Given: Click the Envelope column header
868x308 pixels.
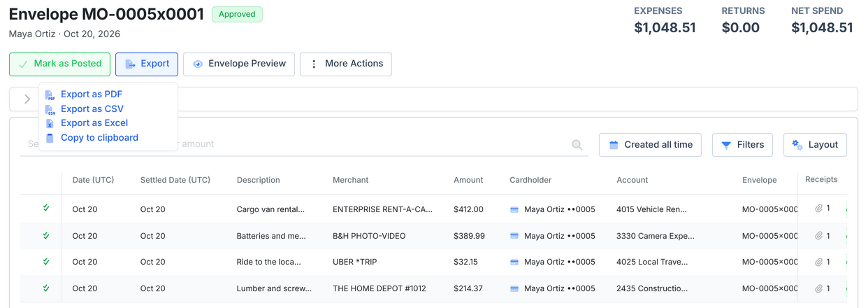Looking at the screenshot, I should click(x=759, y=180).
